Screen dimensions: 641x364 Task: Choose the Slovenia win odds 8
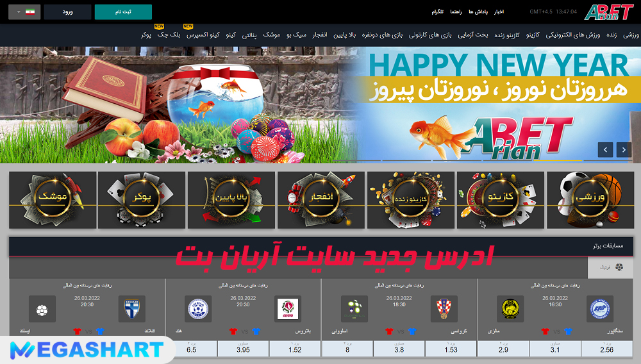[x=347, y=349]
